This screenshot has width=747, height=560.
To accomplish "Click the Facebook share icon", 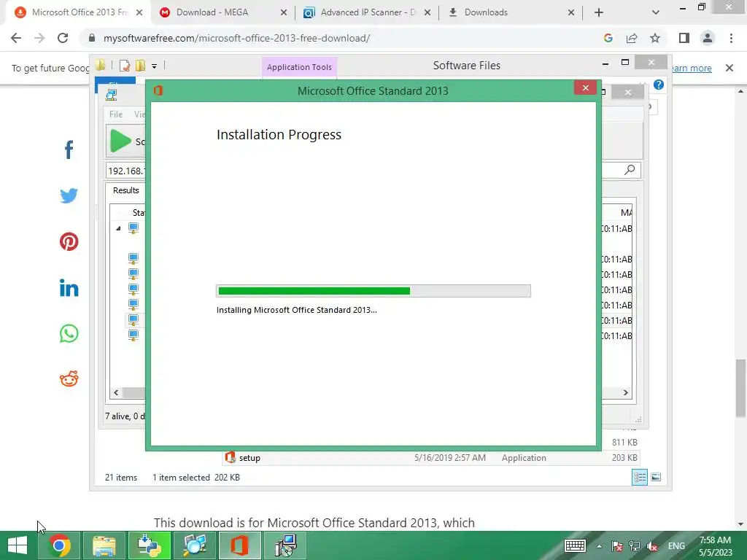I will click(69, 149).
